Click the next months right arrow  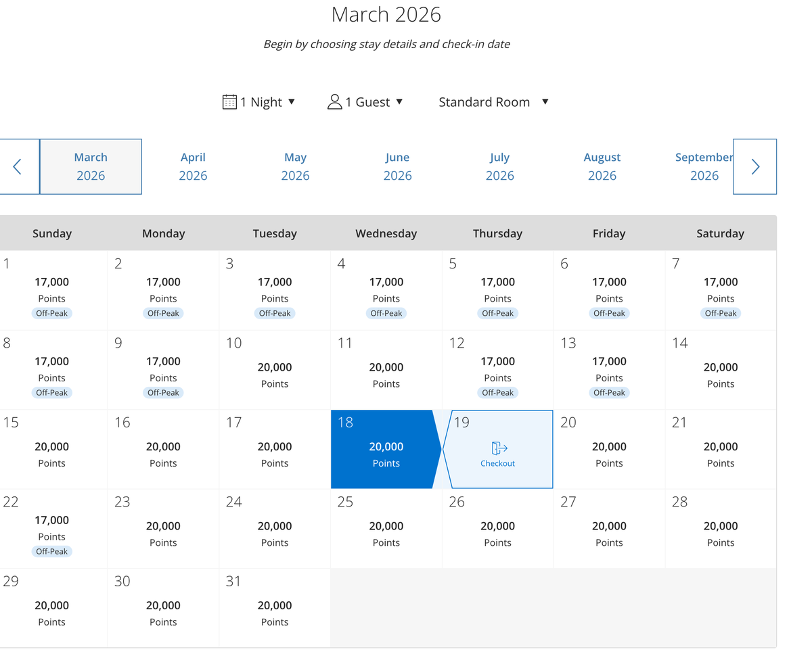(x=754, y=167)
